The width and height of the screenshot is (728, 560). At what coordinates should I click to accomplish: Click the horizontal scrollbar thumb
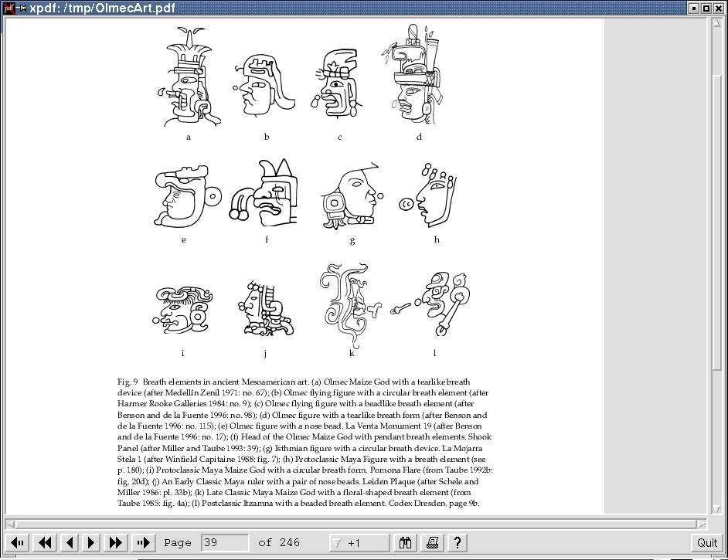point(355,524)
